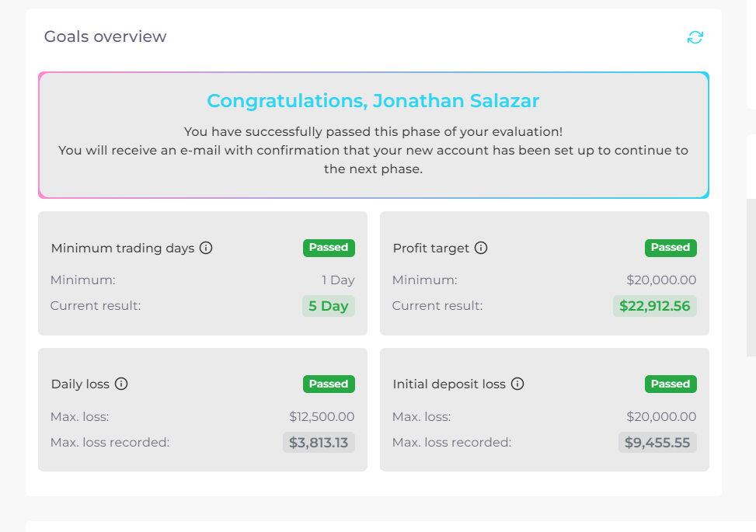Select the Passed badge on Profit target

[x=671, y=248]
